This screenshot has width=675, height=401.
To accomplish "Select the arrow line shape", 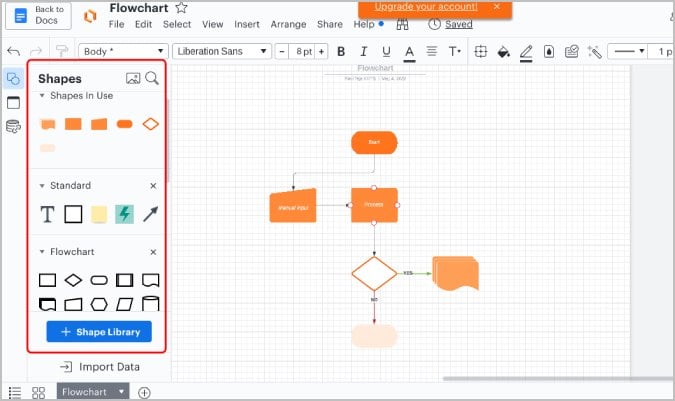I will (150, 214).
